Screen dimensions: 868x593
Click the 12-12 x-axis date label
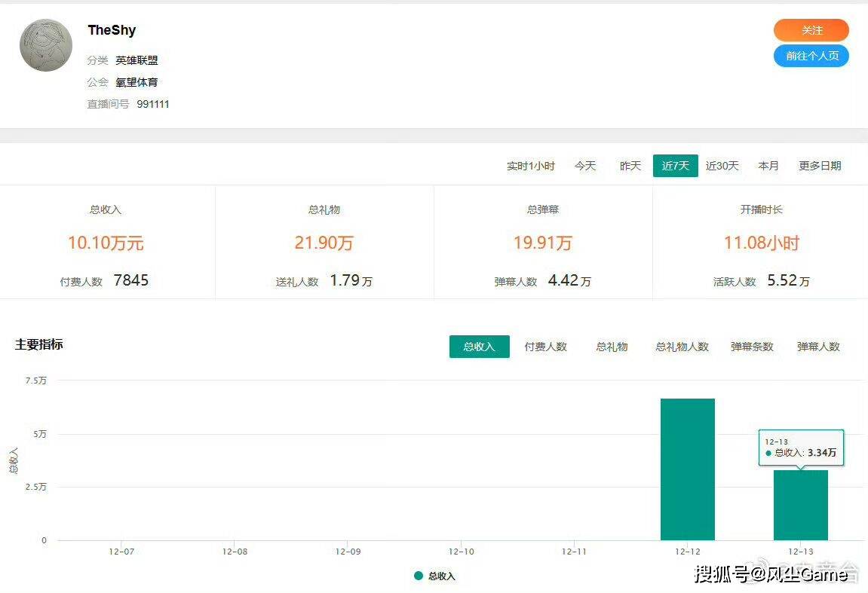pyautogui.click(x=688, y=552)
